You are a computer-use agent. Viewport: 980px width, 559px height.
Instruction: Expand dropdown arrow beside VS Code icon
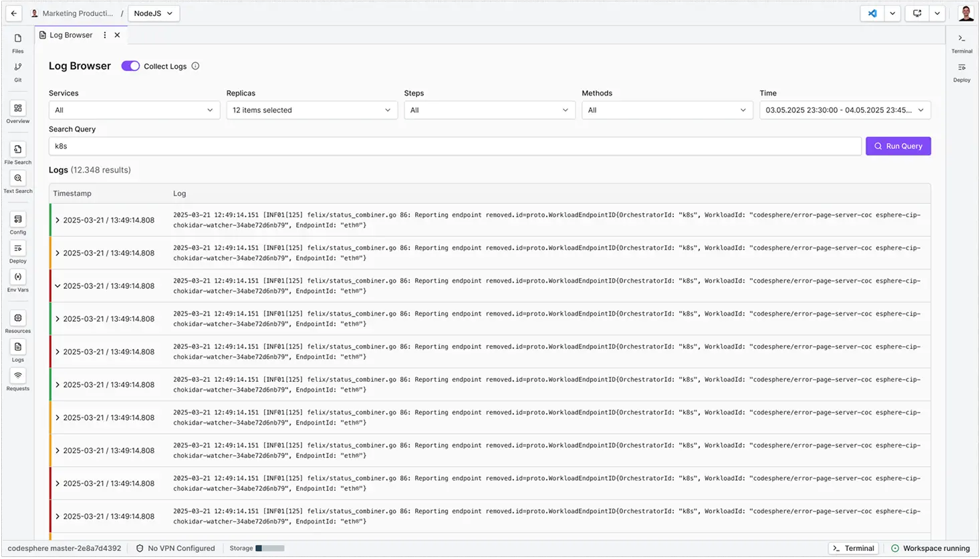pyautogui.click(x=892, y=13)
